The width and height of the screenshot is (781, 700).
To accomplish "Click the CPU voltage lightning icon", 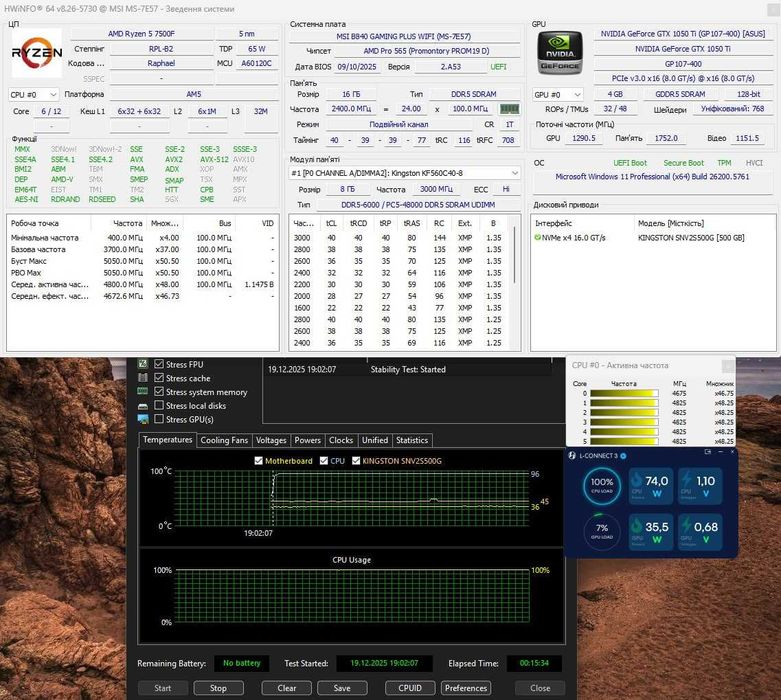I will 687,480.
